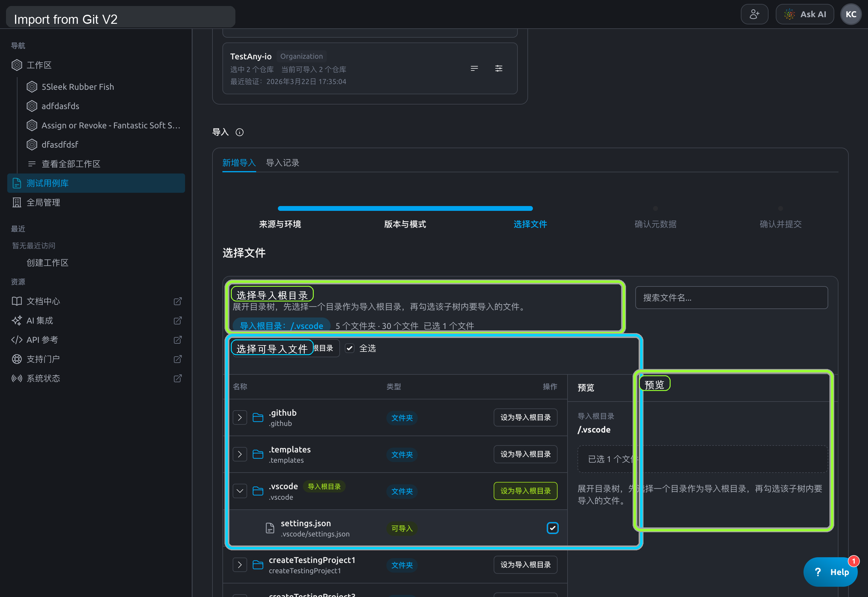This screenshot has height=597, width=868.
Task: Show the info tooltip next to 导入
Action: (x=240, y=133)
